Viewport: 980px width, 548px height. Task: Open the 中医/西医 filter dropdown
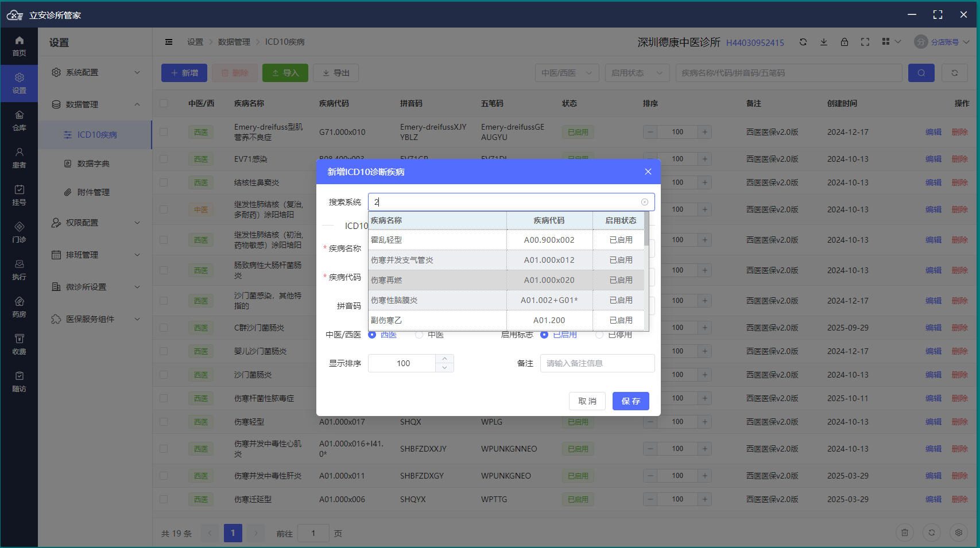point(567,73)
